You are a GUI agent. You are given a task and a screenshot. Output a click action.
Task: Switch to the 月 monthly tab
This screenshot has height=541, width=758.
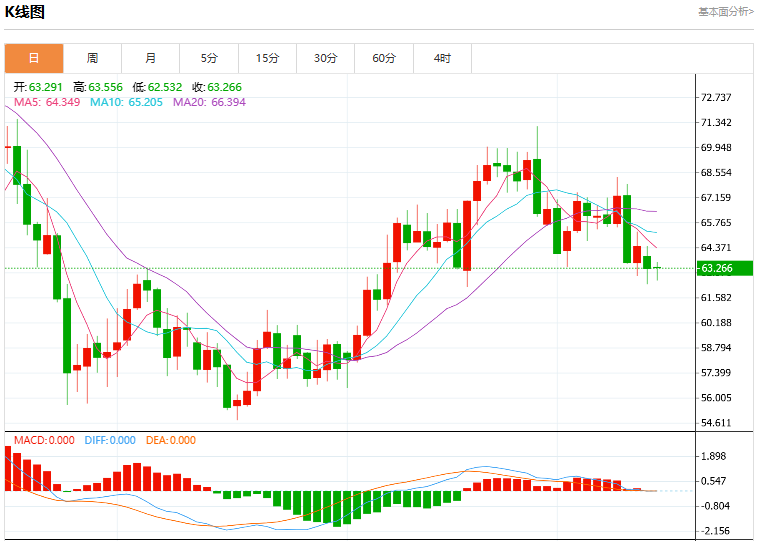pyautogui.click(x=150, y=58)
